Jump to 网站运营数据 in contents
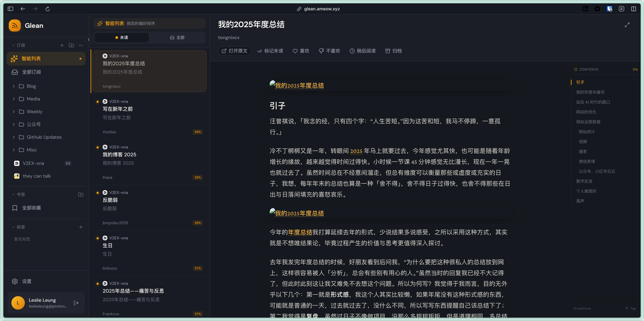Viewport: 644px width, 321px height. [x=588, y=122]
